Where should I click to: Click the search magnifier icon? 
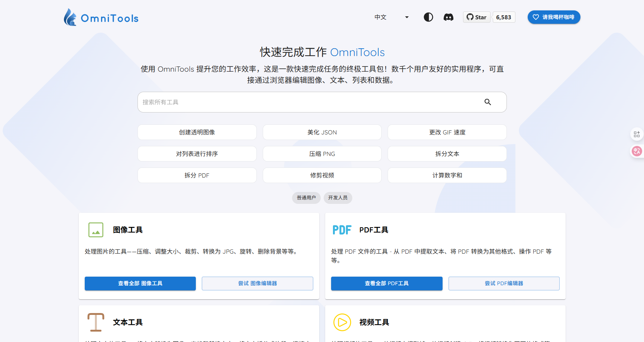[488, 102]
